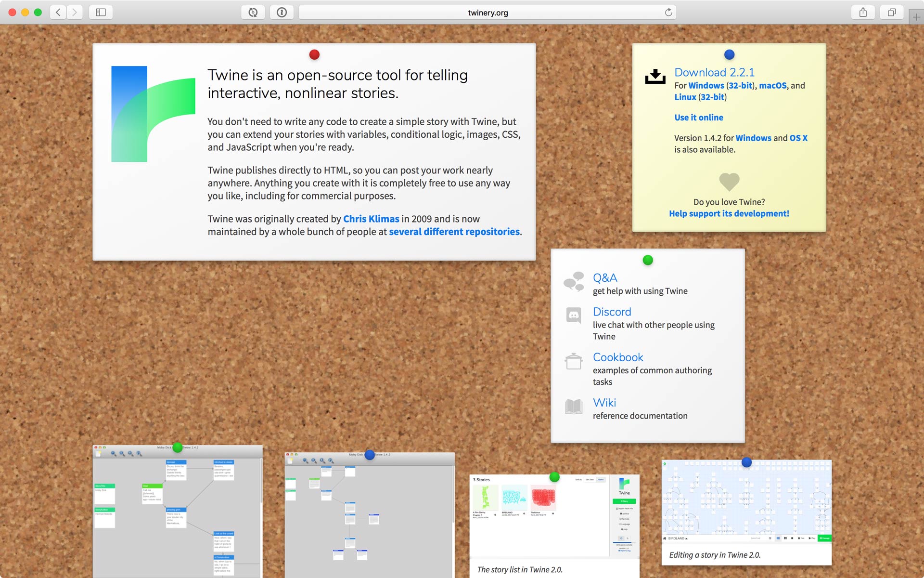
Task: Show all tabs overview button
Action: [892, 12]
